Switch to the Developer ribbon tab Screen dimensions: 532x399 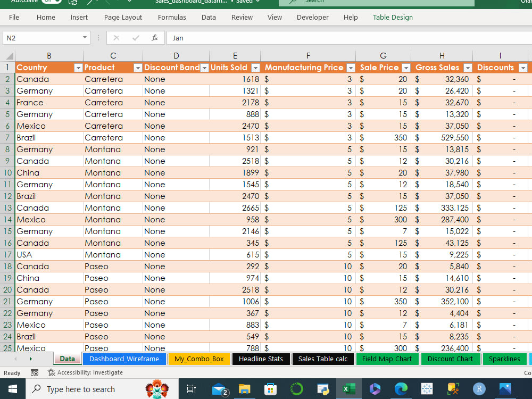pyautogui.click(x=312, y=18)
